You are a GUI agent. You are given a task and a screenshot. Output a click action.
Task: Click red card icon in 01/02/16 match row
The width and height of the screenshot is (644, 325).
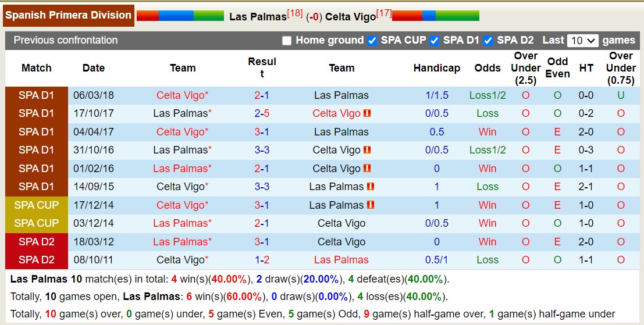click(367, 169)
